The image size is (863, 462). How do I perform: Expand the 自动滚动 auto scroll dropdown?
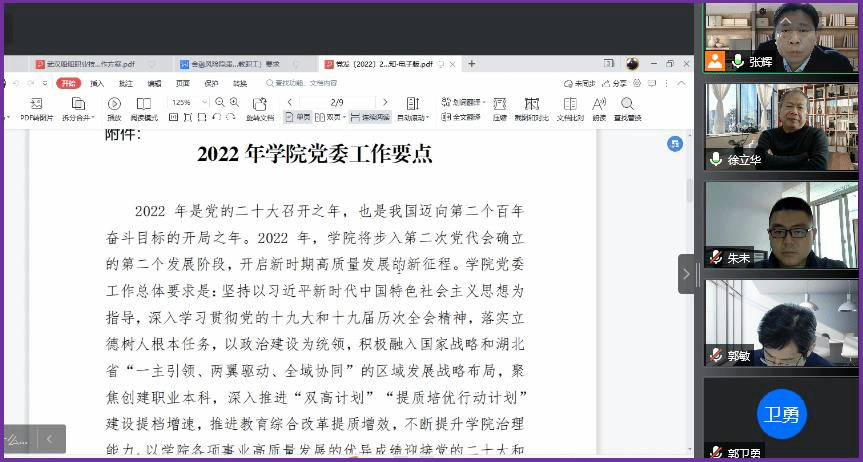pyautogui.click(x=413, y=117)
